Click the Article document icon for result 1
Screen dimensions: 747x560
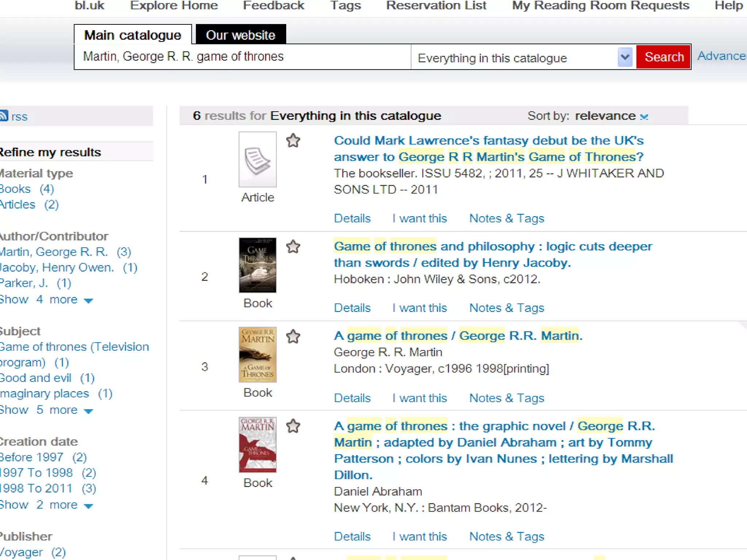point(258,160)
